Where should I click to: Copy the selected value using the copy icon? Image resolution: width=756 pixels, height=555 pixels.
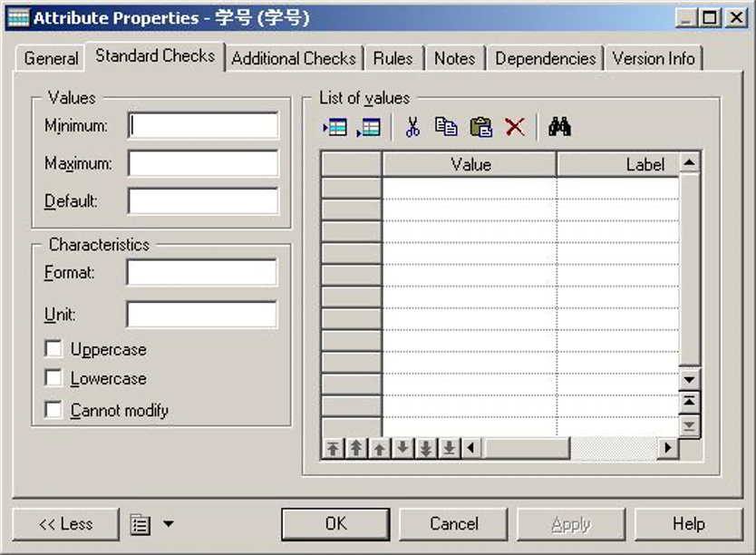tap(446, 127)
